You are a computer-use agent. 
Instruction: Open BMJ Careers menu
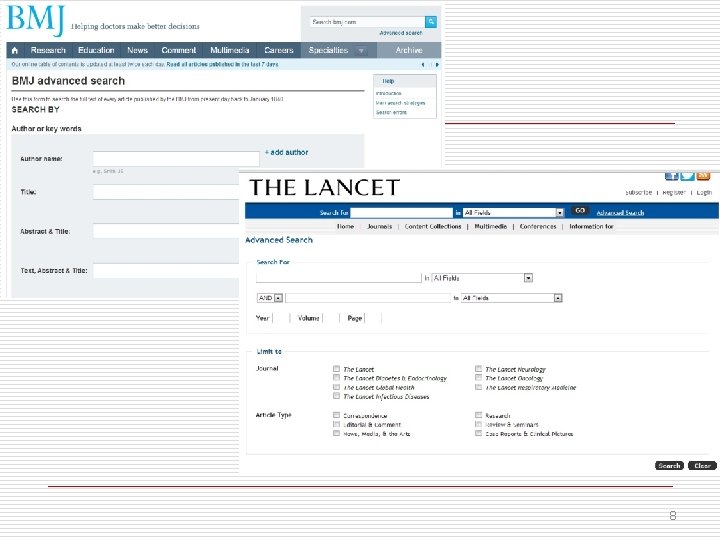tap(279, 51)
